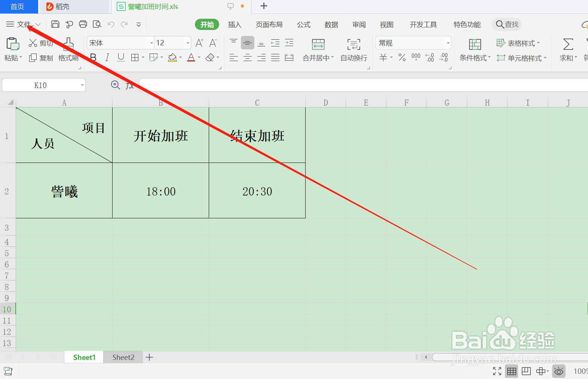Click the Undo arrow
This screenshot has height=379, width=588.
111,24
